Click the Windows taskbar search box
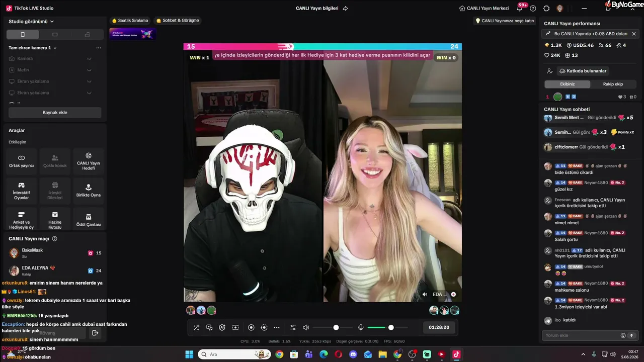 click(234, 354)
